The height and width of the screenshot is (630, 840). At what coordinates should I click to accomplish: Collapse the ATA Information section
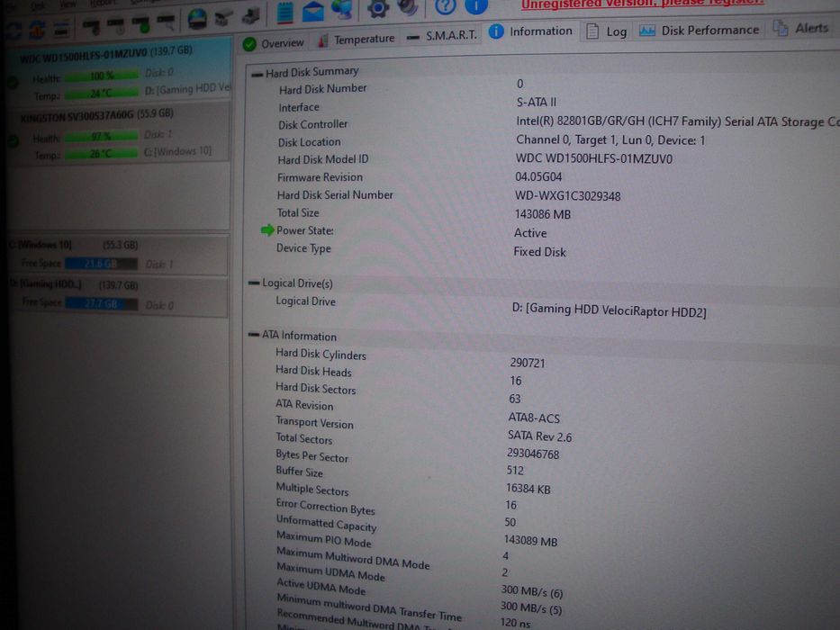(253, 335)
